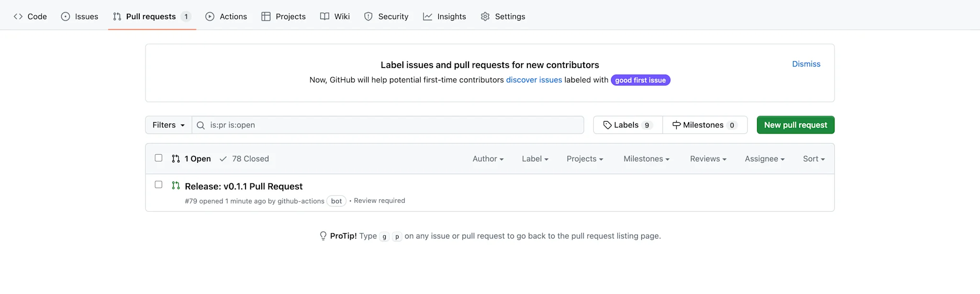
Task: Click the 'g' key hint in ProTip
Action: tap(384, 237)
